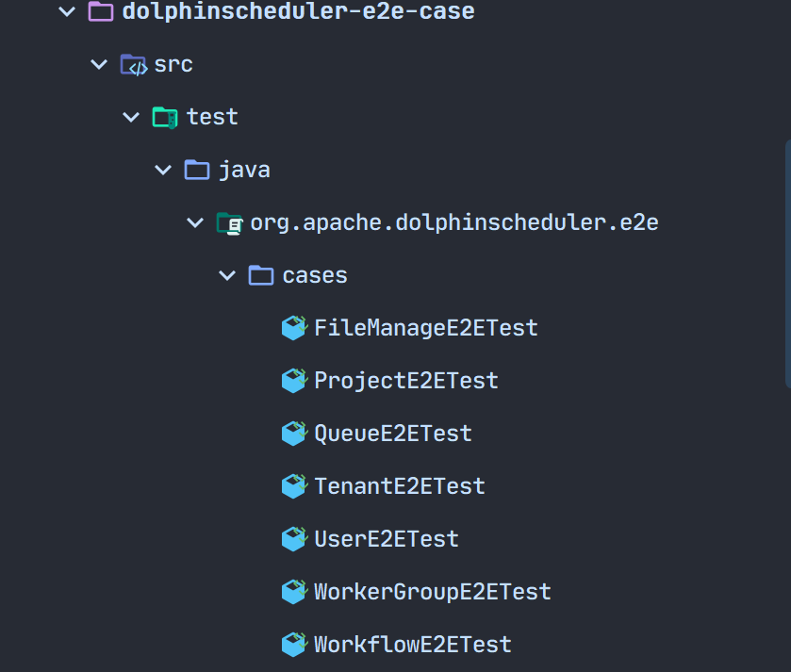Image resolution: width=791 pixels, height=672 pixels.
Task: Collapse the org.apache.dolphinscheduler.e2e package chevron
Action: tap(195, 222)
